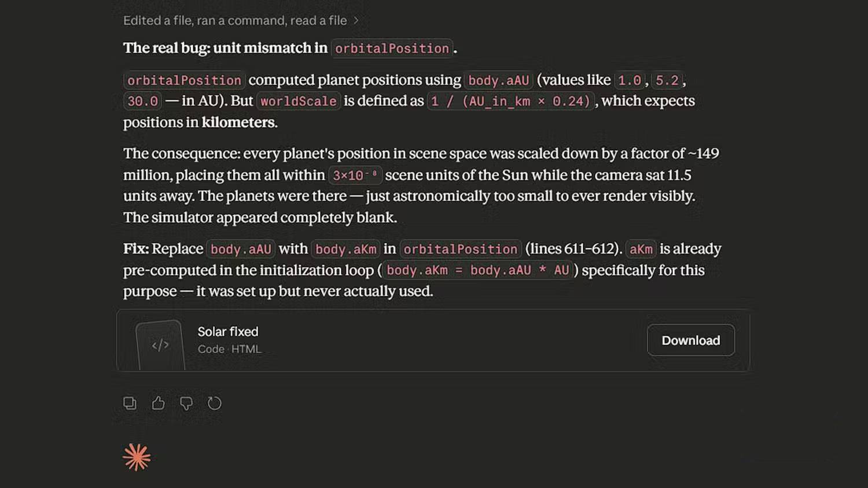The width and height of the screenshot is (868, 488).
Task: Click the "body.aKm = body.aAU * AU" snippet
Action: [x=477, y=270]
